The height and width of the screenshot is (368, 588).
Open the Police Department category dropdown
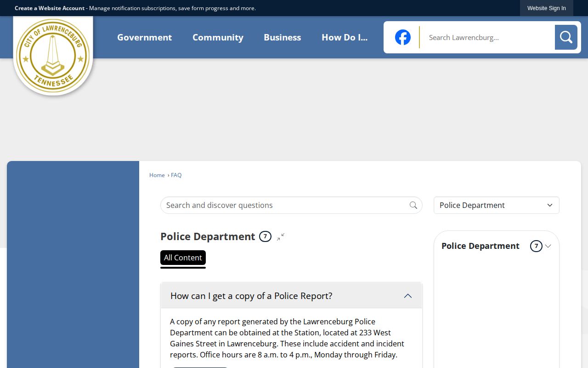[x=497, y=205]
